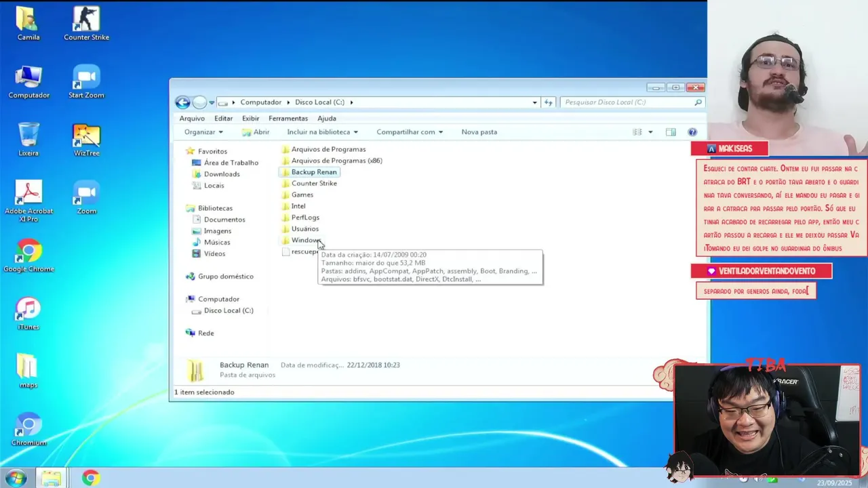
Task: Click Computador in the address bar
Action: click(260, 102)
